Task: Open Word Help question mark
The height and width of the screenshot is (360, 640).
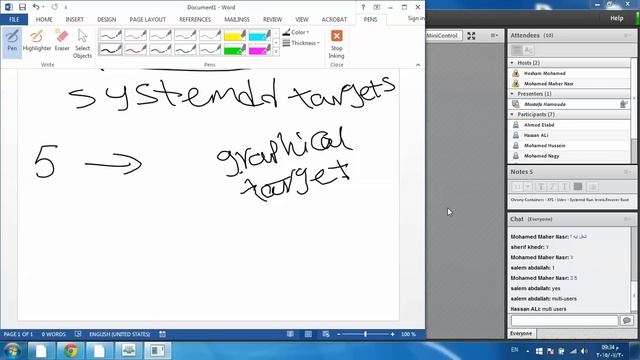Action: click(x=363, y=7)
